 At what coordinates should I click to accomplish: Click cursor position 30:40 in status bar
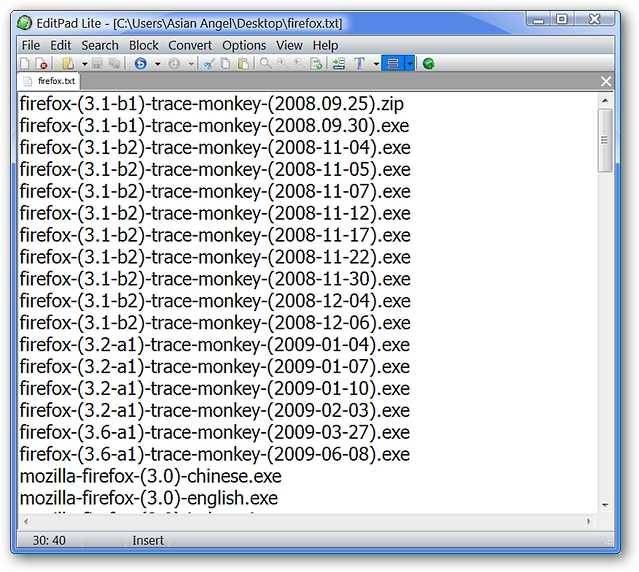pos(49,540)
